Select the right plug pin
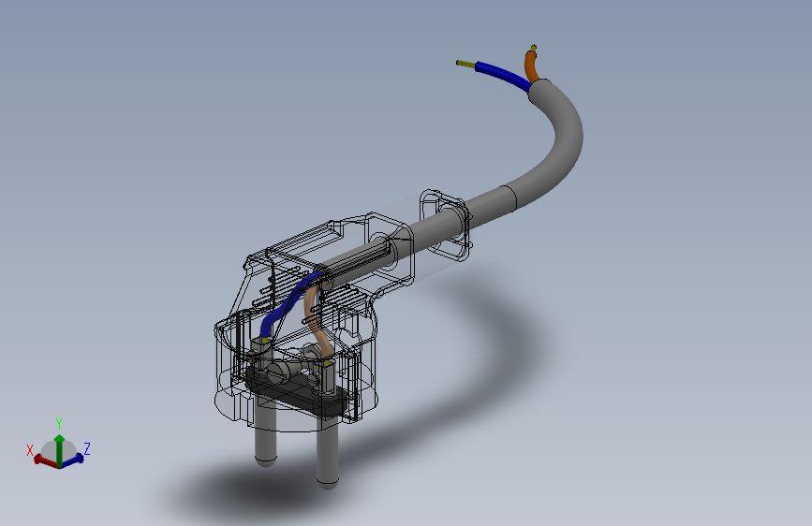The width and height of the screenshot is (812, 526). point(327,450)
